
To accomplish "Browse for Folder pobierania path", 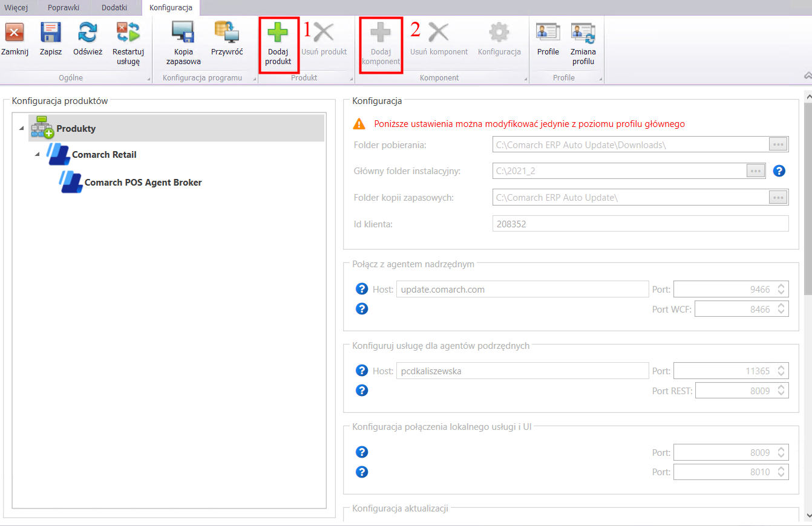I will click(x=778, y=144).
